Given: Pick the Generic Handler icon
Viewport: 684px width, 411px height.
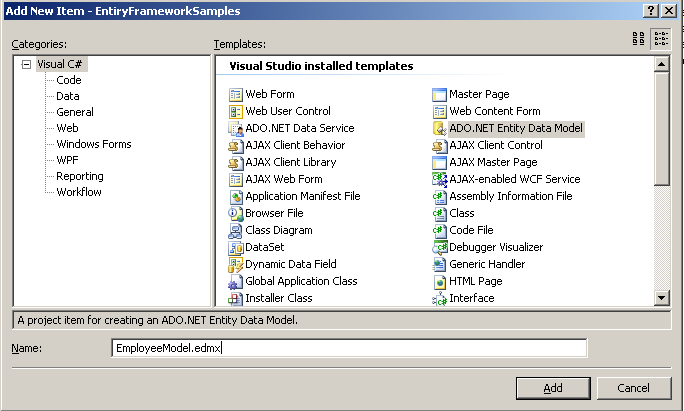Looking at the screenshot, I should [439, 265].
